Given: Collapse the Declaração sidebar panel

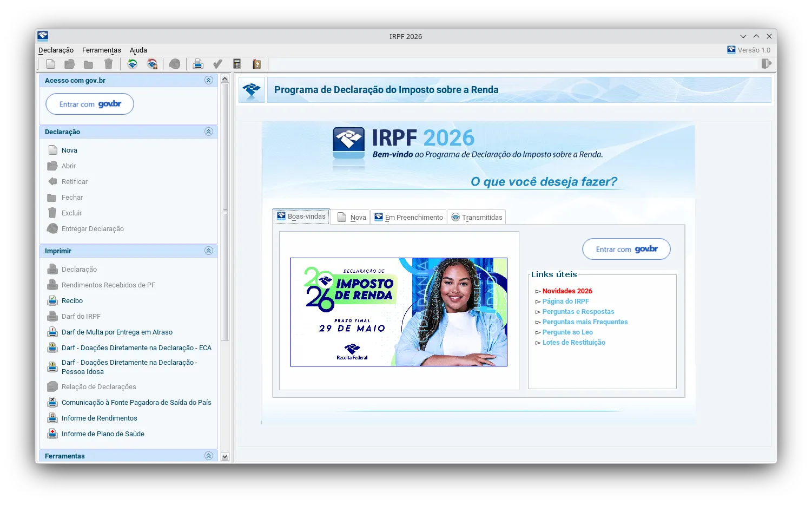Looking at the screenshot, I should pos(209,132).
